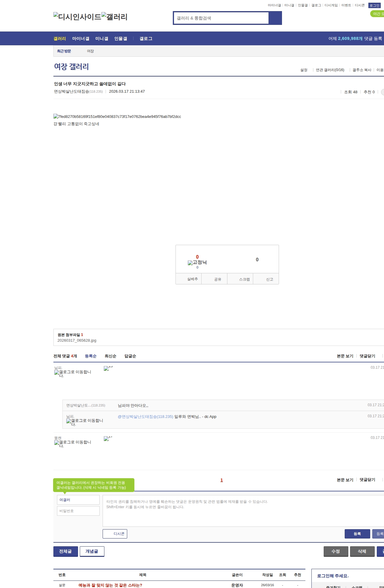Open the broken post image with the hash filename
Viewport: 384px width, 588px height.
click(x=117, y=116)
